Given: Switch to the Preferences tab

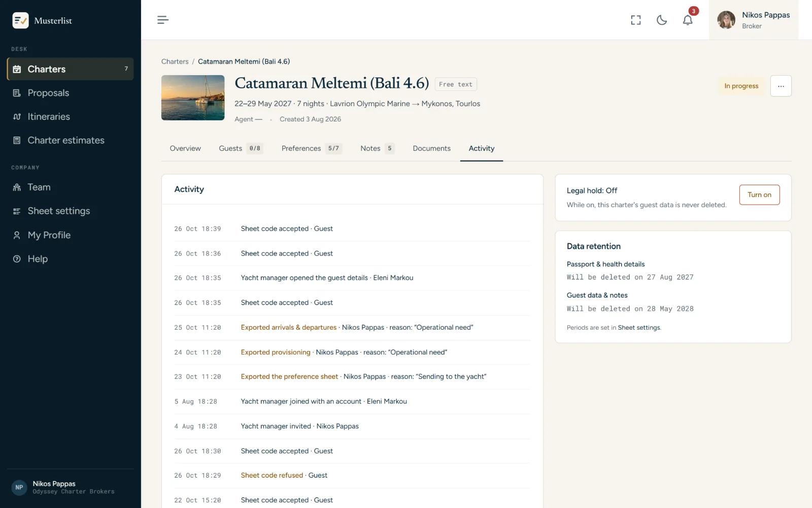Looking at the screenshot, I should (x=311, y=148).
